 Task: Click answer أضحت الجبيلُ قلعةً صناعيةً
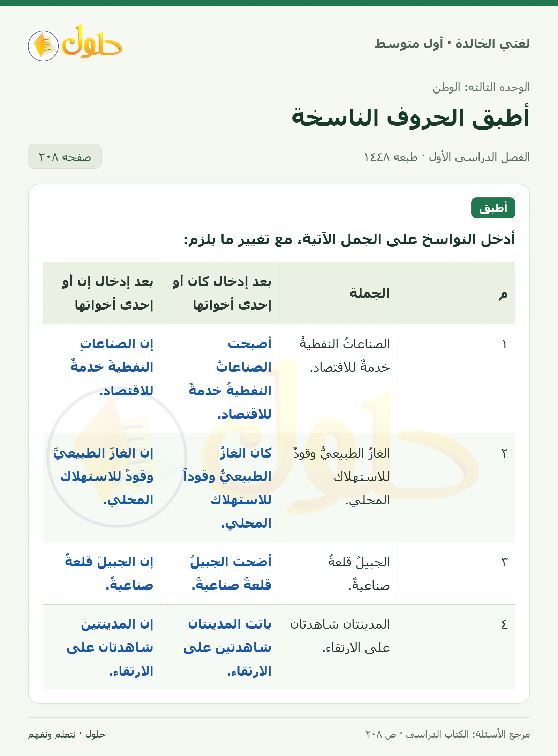(x=231, y=573)
